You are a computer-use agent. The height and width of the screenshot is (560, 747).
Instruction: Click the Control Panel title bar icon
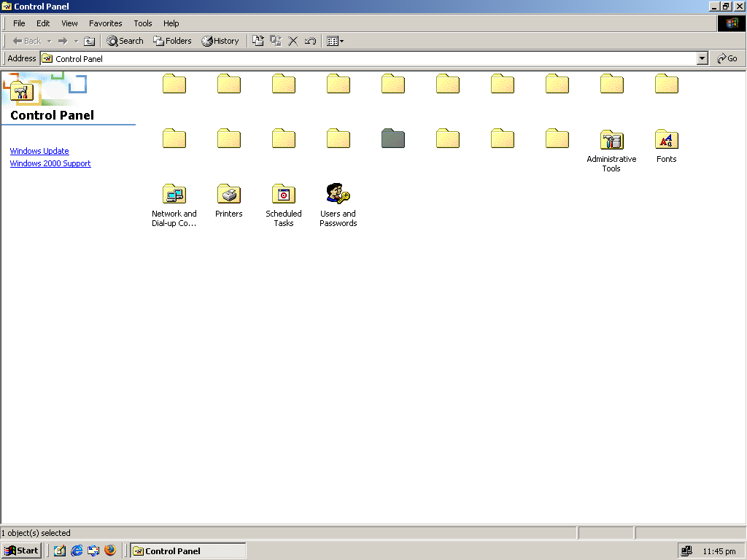click(x=7, y=6)
